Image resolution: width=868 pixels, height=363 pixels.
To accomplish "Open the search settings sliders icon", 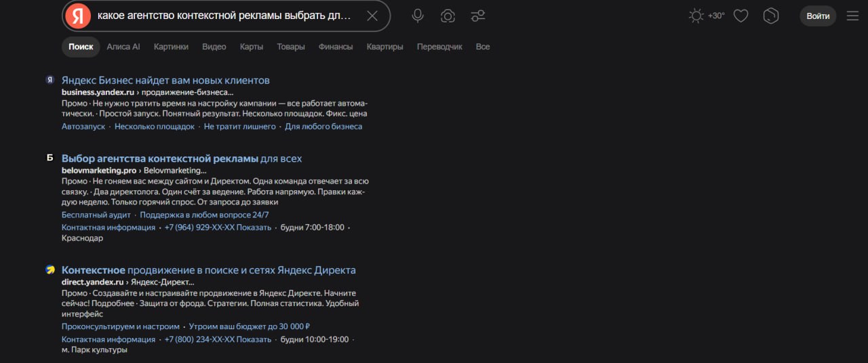I will pos(478,16).
